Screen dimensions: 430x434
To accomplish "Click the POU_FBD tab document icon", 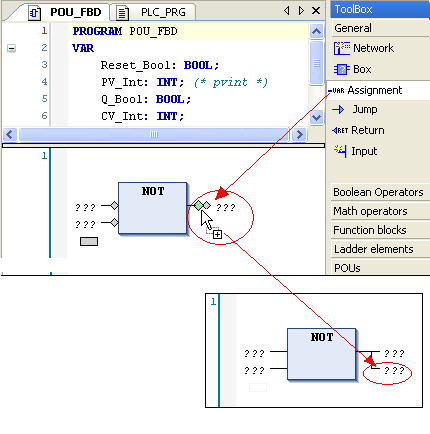I will [35, 13].
